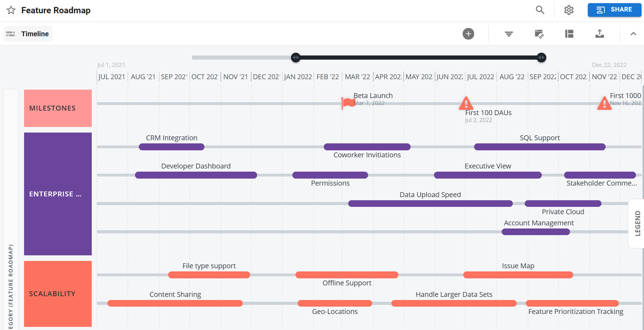Viewport: 644px width, 330px height.
Task: Click the left handle of the date range slider
Action: [295, 58]
